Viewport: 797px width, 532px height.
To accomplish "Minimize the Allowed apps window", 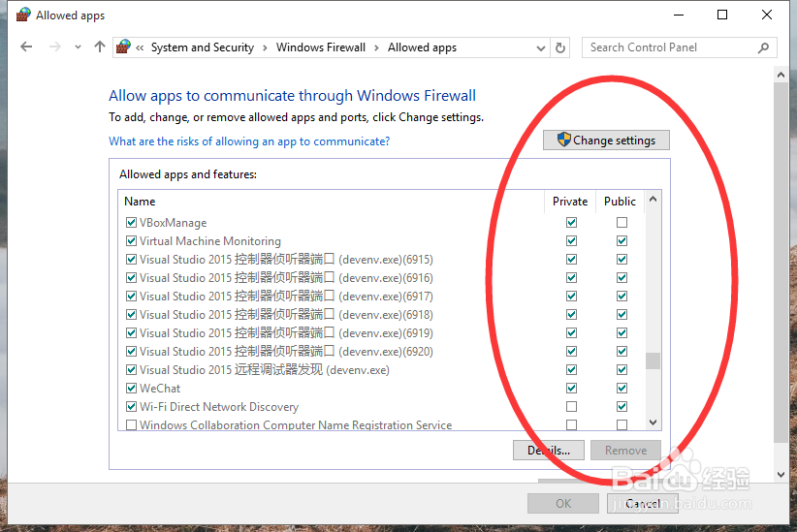I will pyautogui.click(x=678, y=15).
